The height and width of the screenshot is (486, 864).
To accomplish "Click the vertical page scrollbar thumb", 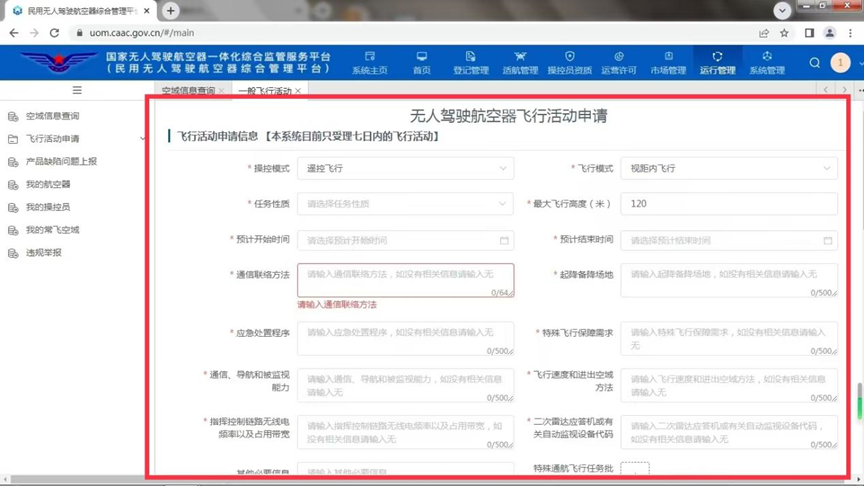I will [x=859, y=403].
